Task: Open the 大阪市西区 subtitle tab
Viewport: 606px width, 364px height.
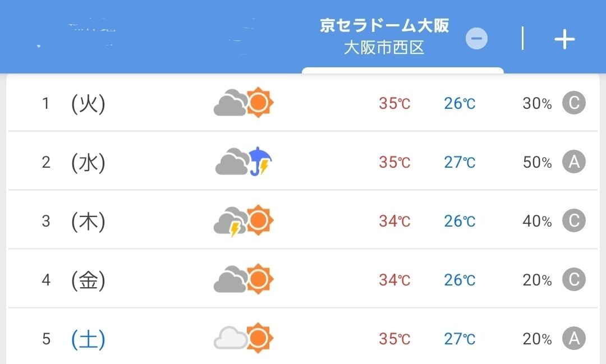Action: [x=384, y=48]
